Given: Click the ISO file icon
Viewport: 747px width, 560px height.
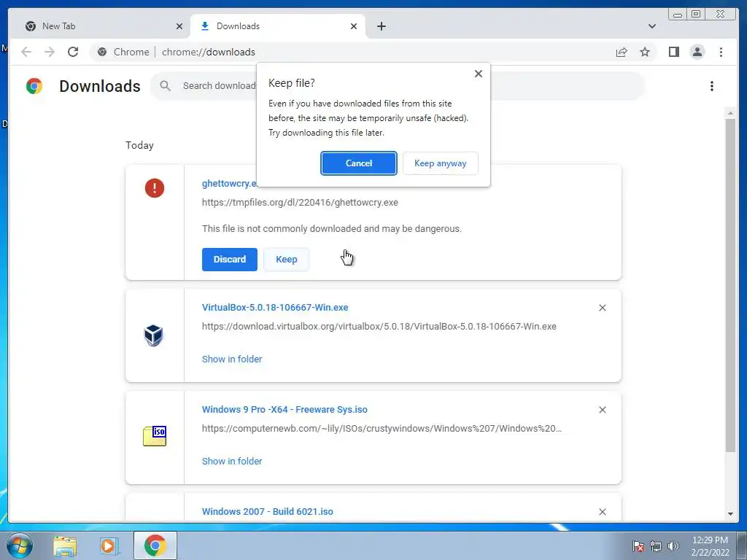Looking at the screenshot, I should 155,436.
